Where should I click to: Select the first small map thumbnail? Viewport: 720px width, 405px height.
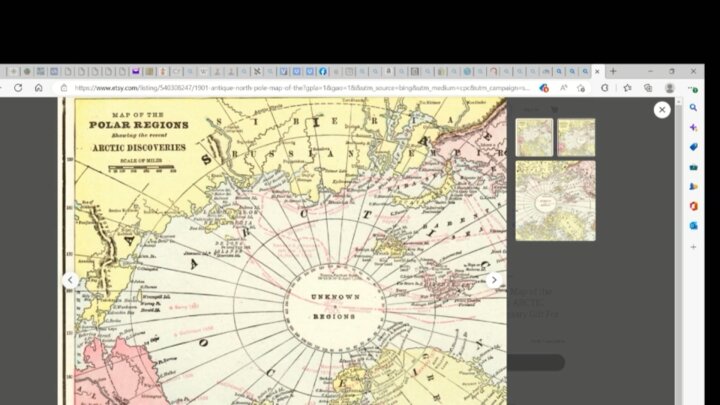pyautogui.click(x=534, y=137)
